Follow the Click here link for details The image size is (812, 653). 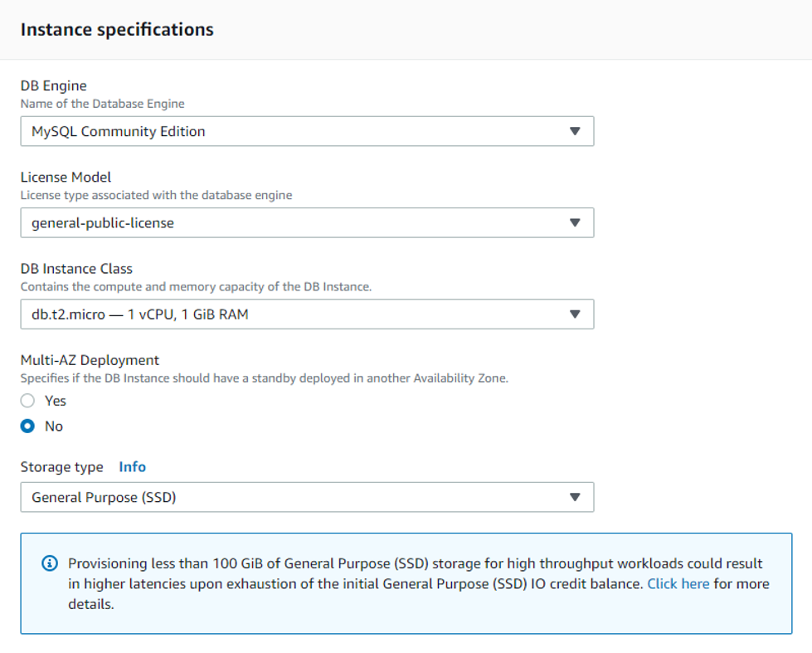click(678, 583)
